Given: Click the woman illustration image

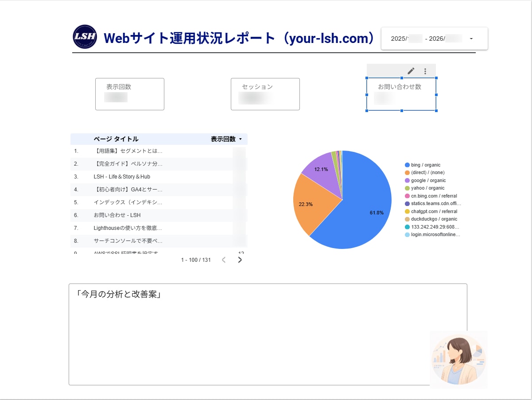Looking at the screenshot, I should coord(458,360).
